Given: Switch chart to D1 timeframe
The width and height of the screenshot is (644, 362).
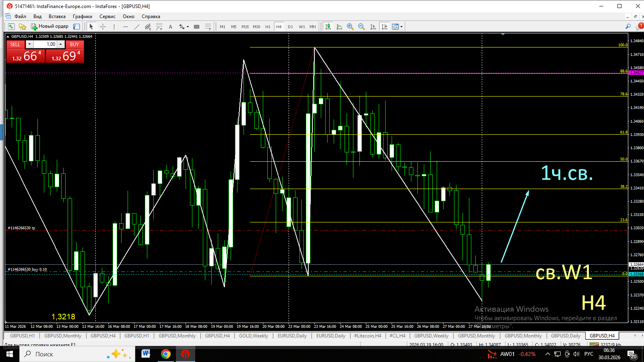Looking at the screenshot, I should point(290,27).
